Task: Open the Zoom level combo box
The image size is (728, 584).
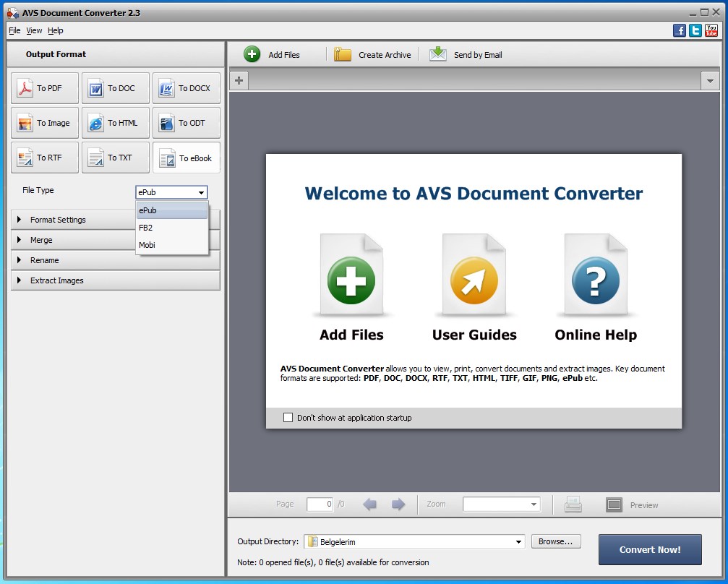Action: (x=501, y=504)
